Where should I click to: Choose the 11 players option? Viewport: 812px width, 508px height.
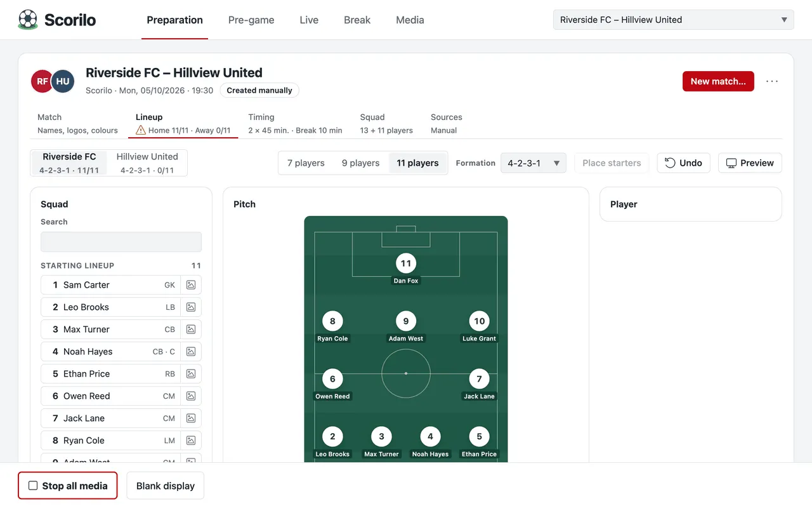coord(417,163)
